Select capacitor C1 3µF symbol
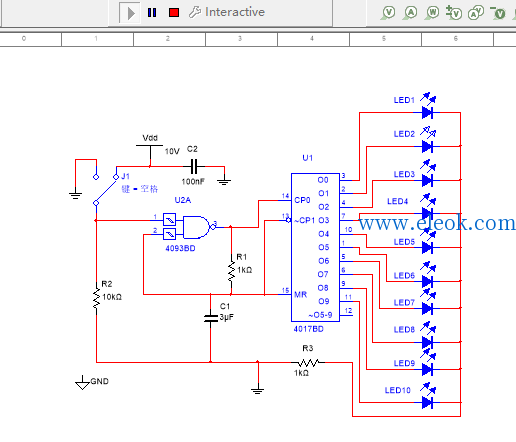516x442 pixels. (210, 318)
